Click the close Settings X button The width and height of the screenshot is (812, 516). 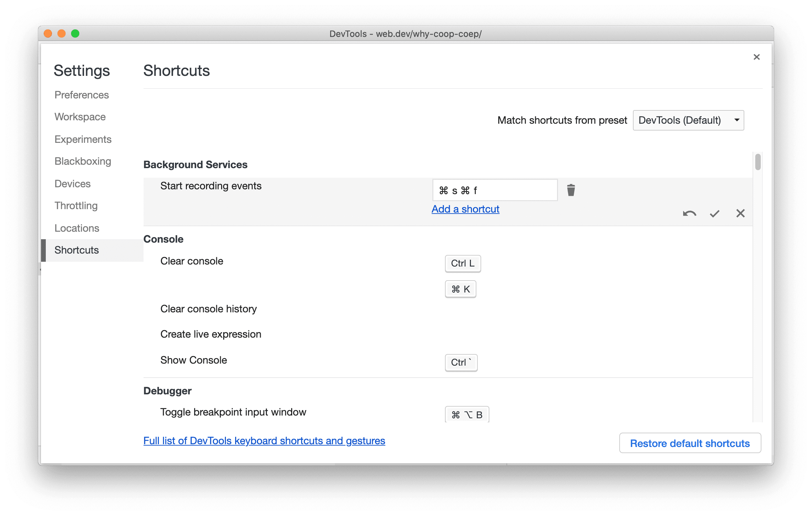[x=757, y=57]
